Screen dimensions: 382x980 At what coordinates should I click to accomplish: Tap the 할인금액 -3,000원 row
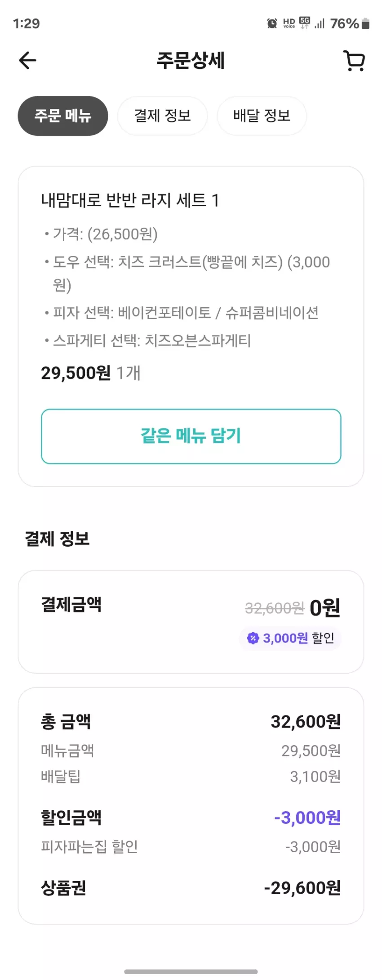tap(191, 817)
